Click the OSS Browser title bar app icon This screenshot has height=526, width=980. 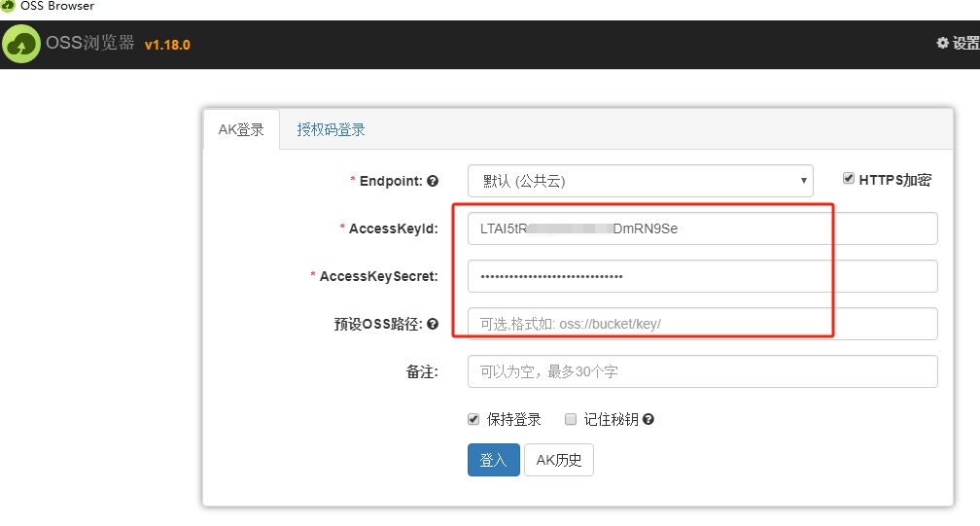8,6
